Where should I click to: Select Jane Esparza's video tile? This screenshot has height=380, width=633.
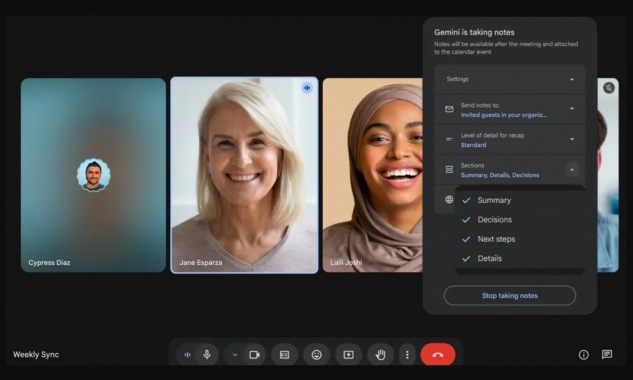[x=244, y=175]
